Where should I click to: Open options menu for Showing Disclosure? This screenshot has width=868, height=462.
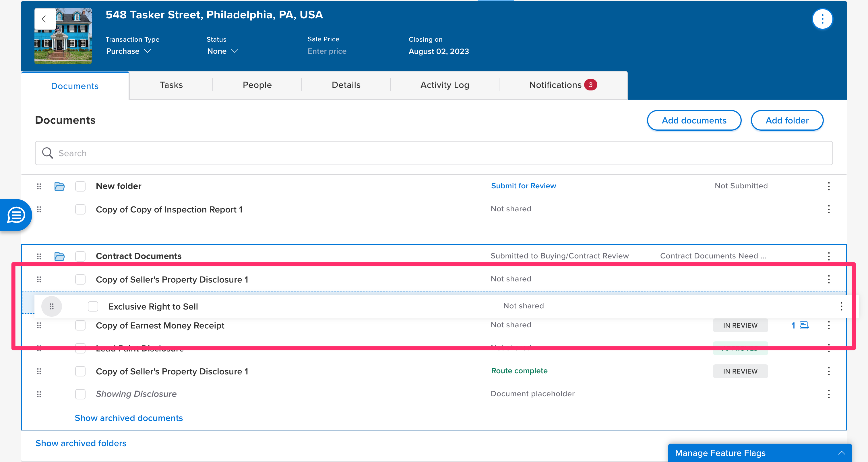pos(829,394)
